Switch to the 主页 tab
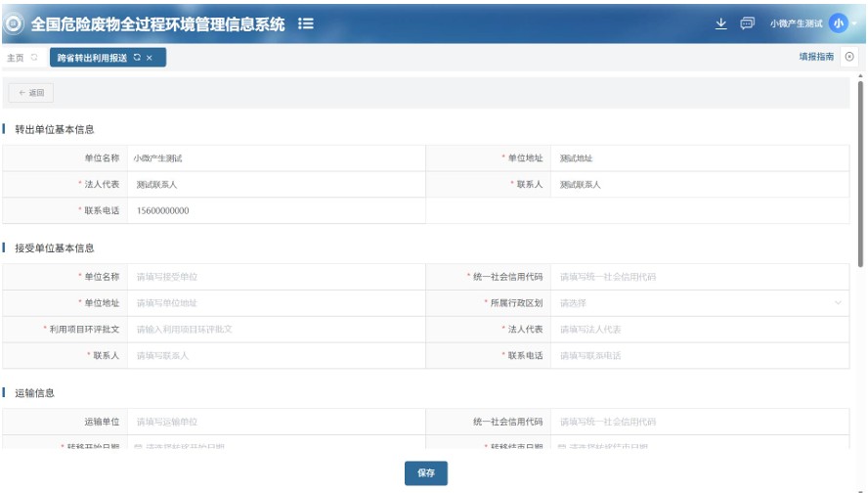The width and height of the screenshot is (868, 493). click(x=16, y=58)
